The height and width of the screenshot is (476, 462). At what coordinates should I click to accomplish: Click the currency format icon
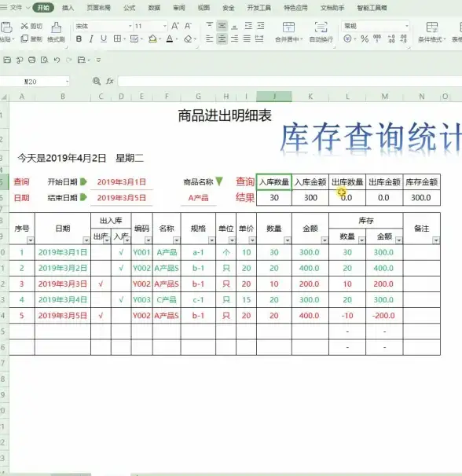coord(347,38)
